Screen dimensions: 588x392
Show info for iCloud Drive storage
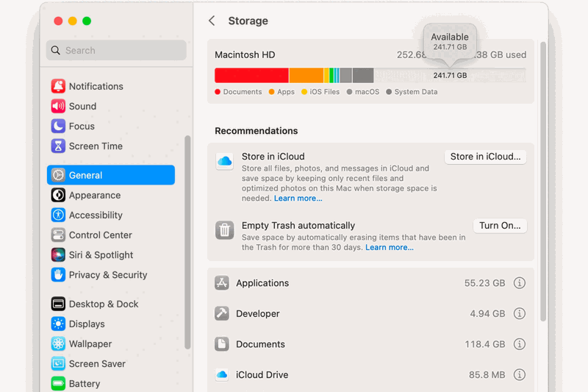coord(520,375)
